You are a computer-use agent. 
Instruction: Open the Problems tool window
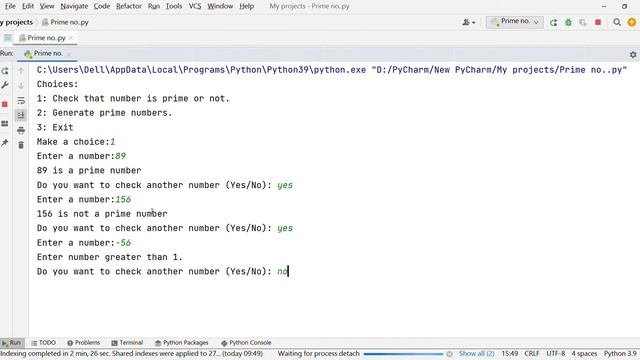click(84, 343)
